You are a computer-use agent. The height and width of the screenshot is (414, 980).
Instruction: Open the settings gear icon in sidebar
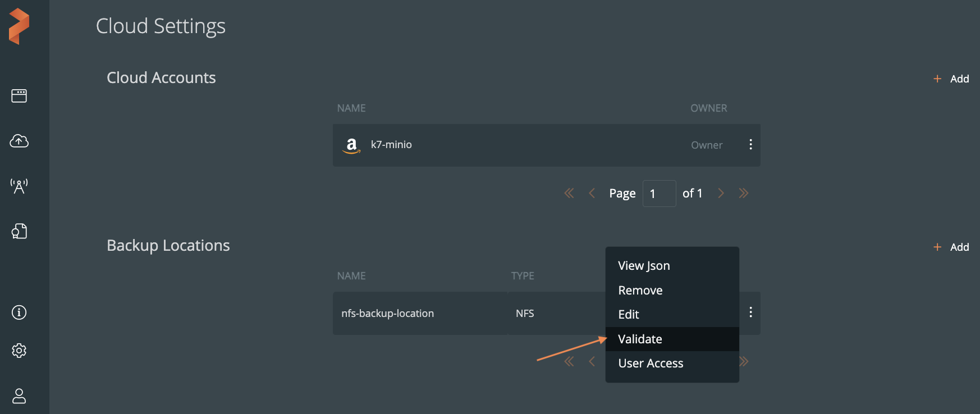click(x=19, y=351)
